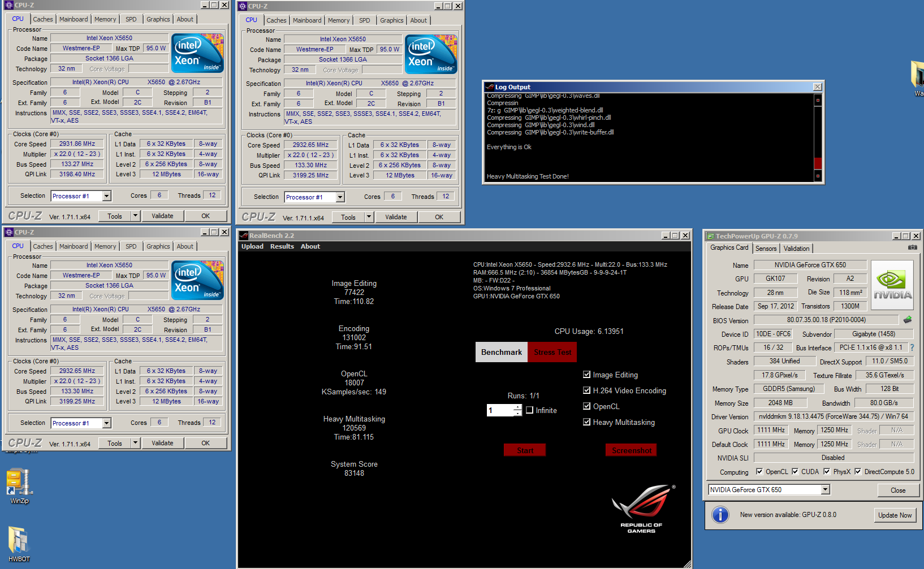Click the Screenshot button in RealBench
The height and width of the screenshot is (569, 924).
tap(631, 450)
